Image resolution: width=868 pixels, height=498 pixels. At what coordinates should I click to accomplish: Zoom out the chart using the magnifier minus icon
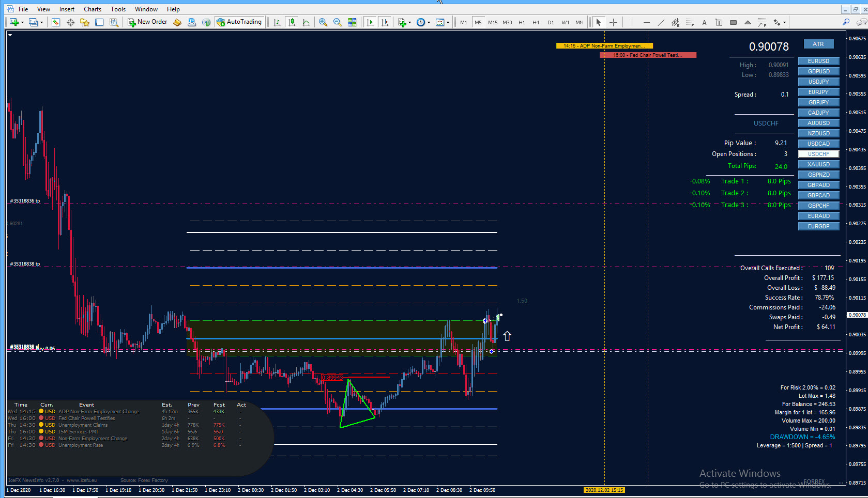(x=338, y=22)
